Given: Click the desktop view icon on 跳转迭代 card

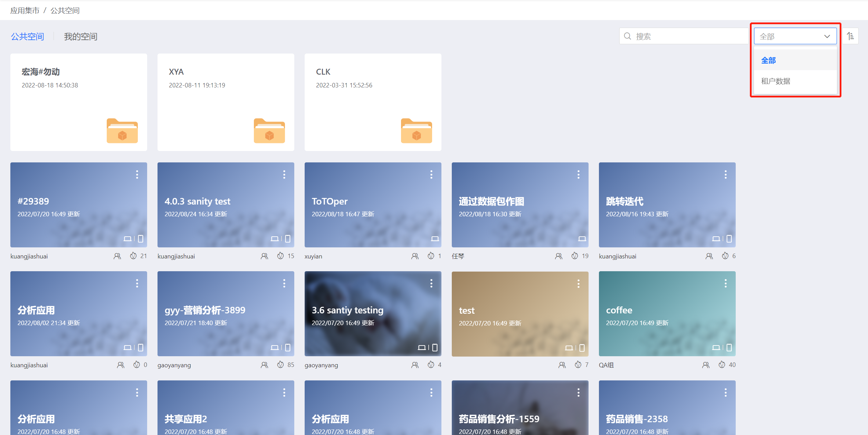Looking at the screenshot, I should pyautogui.click(x=716, y=239).
